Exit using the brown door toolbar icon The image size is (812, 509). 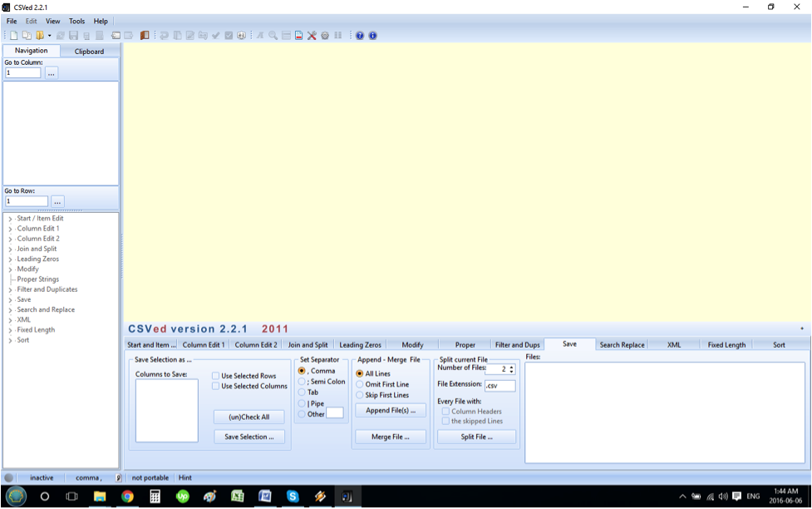tap(145, 35)
